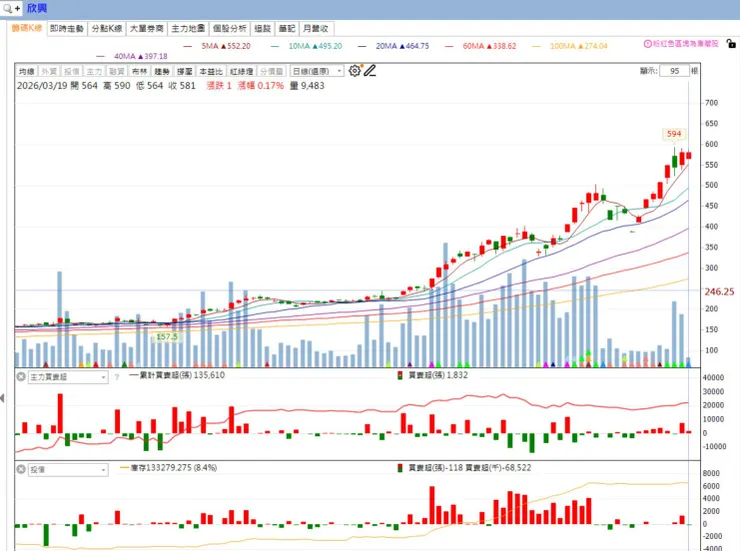The image size is (740, 551).
Task: Click the display count field showing 95
Action: (674, 71)
